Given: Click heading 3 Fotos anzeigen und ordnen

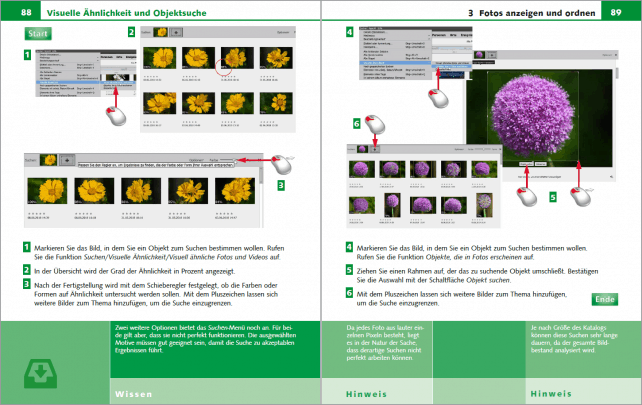Looking at the screenshot, I should (531, 13).
